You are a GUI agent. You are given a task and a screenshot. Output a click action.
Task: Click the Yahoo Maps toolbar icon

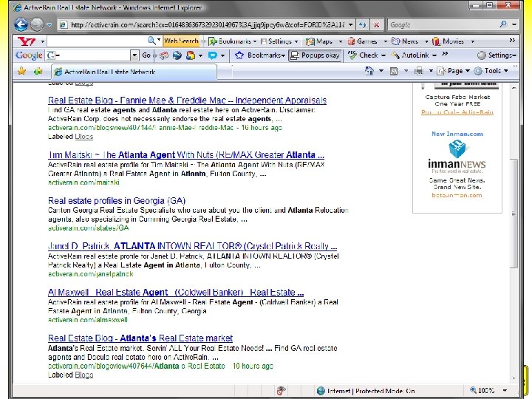click(x=319, y=41)
